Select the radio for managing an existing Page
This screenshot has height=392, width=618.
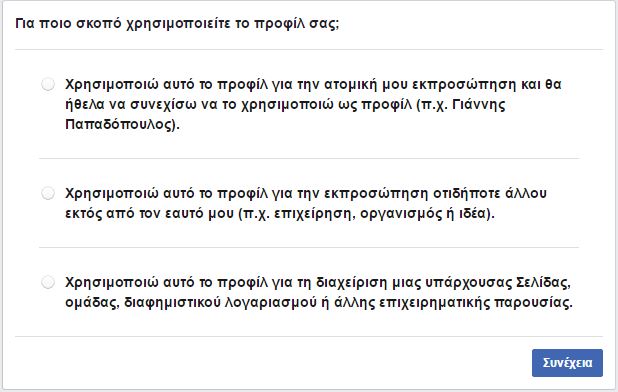48,282
